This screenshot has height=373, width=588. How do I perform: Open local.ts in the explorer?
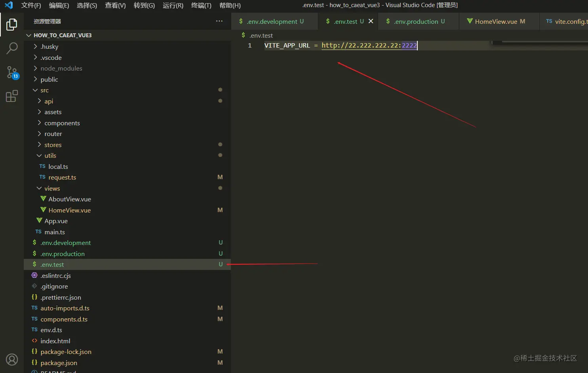(127, 166)
